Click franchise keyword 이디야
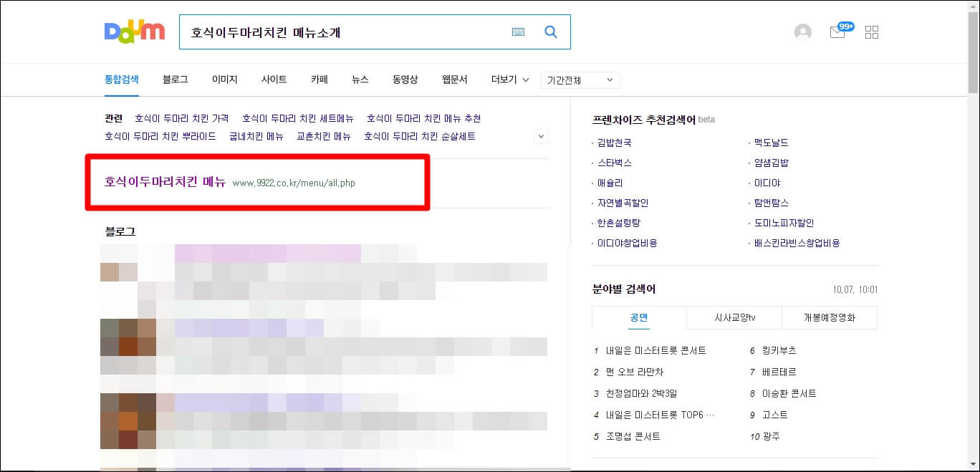Screen dimensions: 980x472 click(x=767, y=183)
